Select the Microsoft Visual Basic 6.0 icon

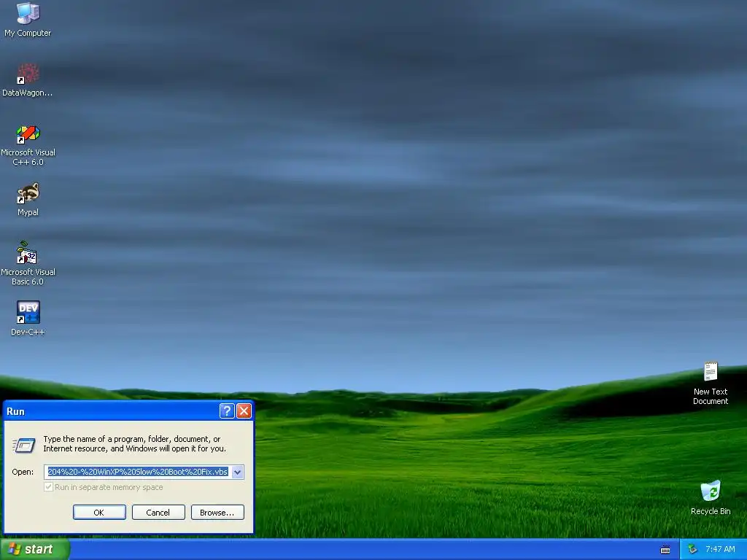(28, 253)
